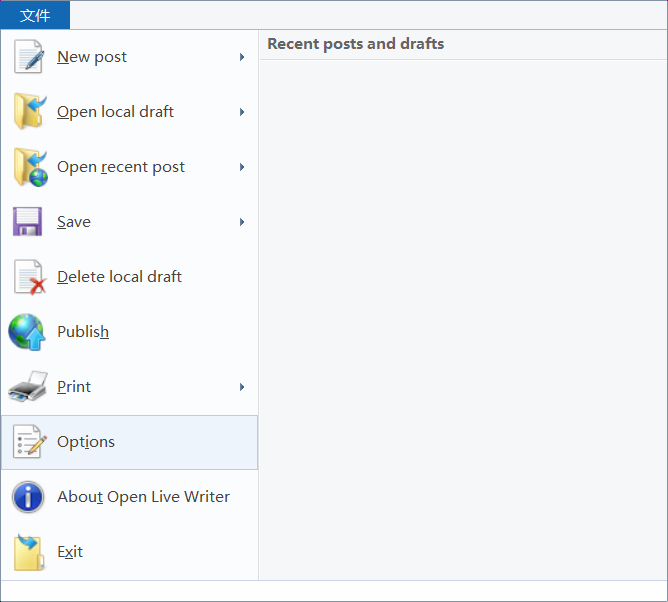This screenshot has height=602, width=668.
Task: Click the Delete local draft icon
Action: [28, 277]
